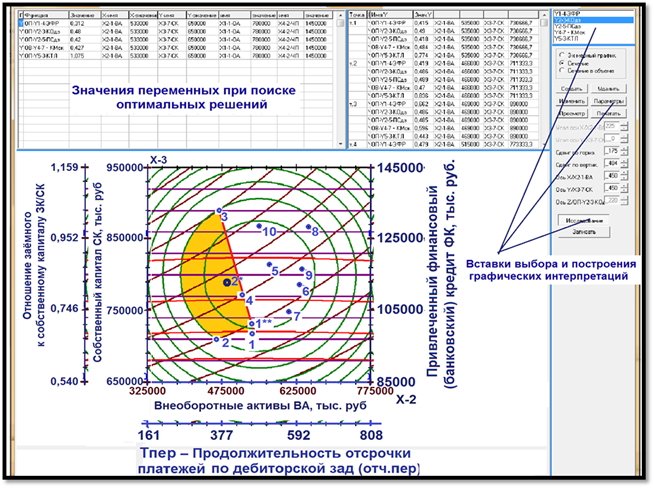Viewport: 654px width, 488px height.
Task: Click value 1,075 in the left table
Action: click(x=78, y=56)
